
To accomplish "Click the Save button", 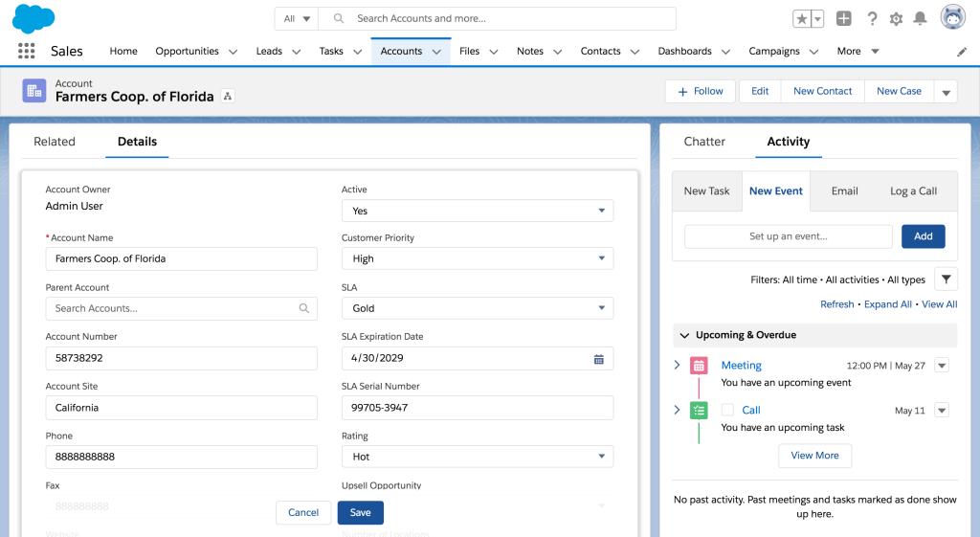I will (x=360, y=513).
